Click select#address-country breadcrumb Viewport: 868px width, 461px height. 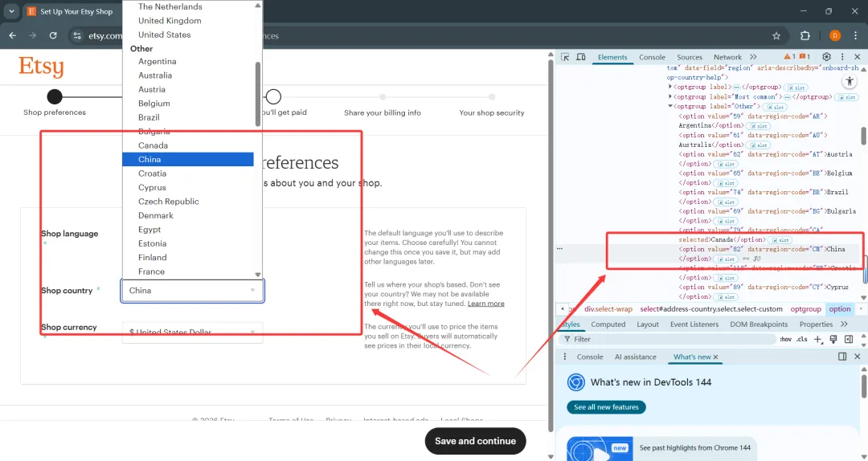[x=711, y=309]
